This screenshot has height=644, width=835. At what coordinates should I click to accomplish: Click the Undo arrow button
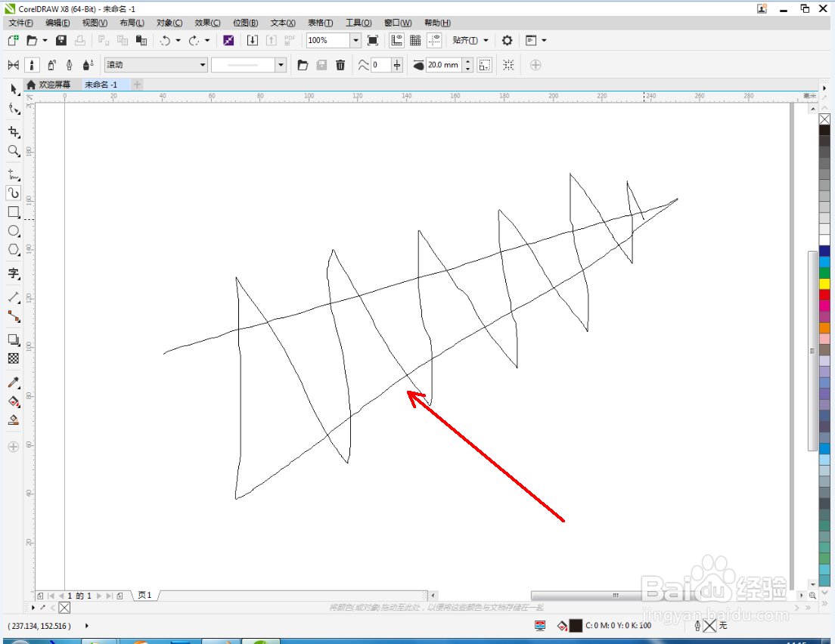coord(165,41)
